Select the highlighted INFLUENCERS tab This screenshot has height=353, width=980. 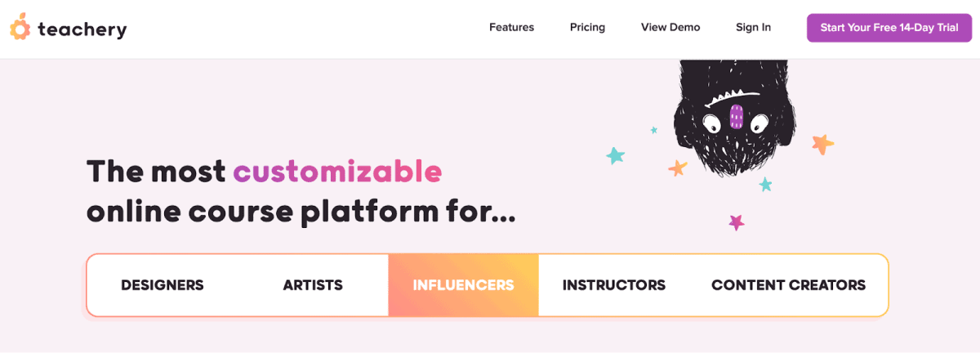(x=463, y=285)
